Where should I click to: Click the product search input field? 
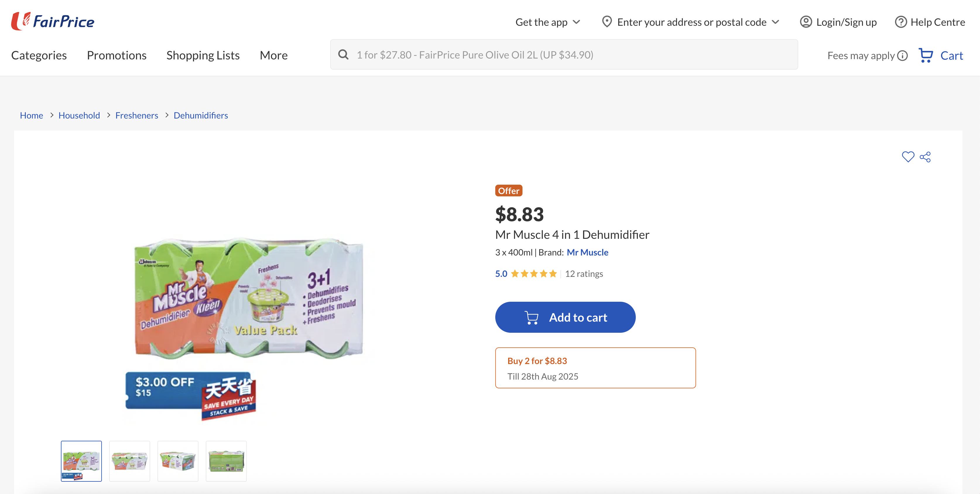coord(571,55)
